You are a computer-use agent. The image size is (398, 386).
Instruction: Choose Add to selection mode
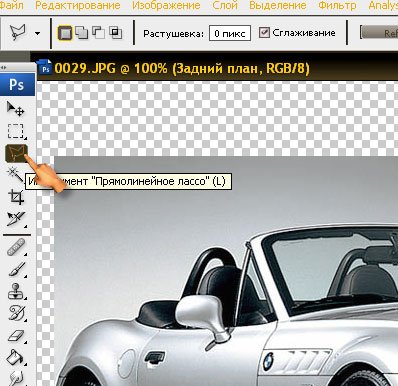[x=82, y=33]
